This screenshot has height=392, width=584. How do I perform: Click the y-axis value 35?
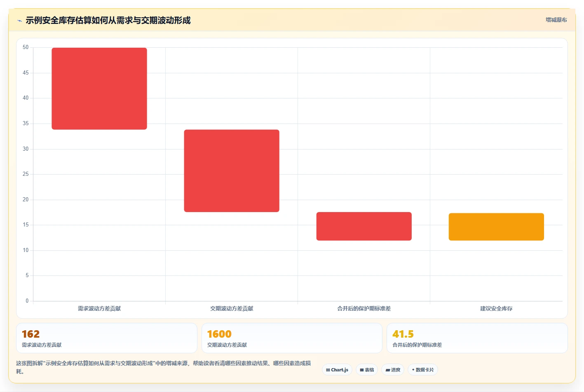pos(26,124)
